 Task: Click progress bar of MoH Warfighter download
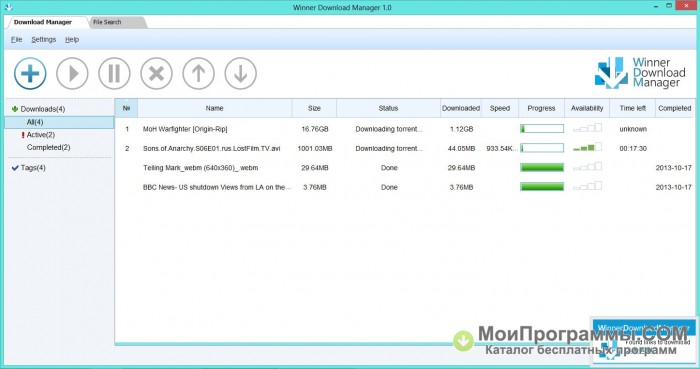click(x=542, y=129)
